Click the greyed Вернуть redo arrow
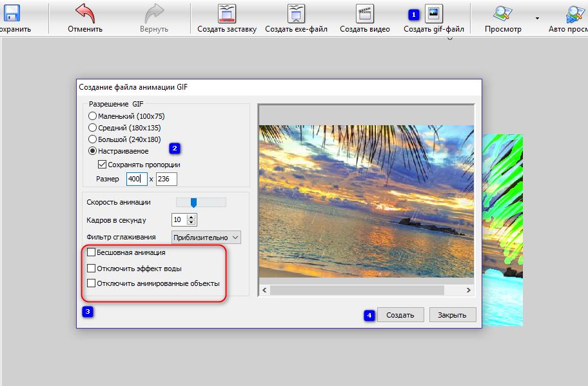 (x=154, y=14)
